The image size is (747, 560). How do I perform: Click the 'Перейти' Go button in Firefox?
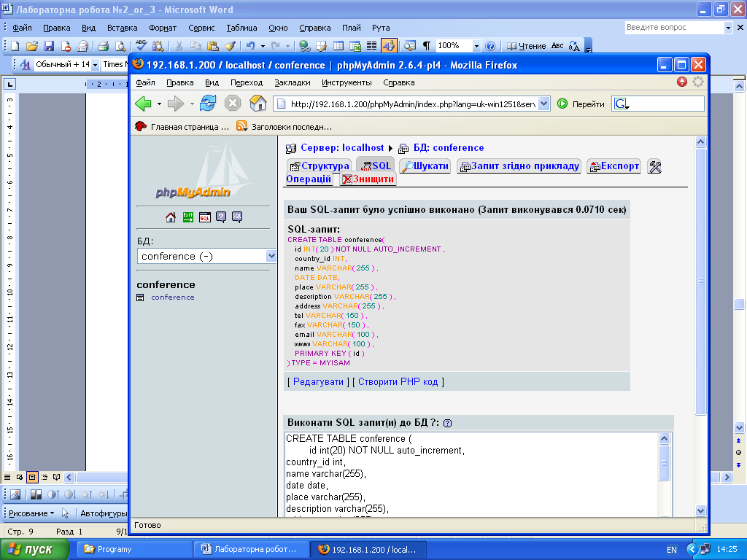(x=581, y=104)
